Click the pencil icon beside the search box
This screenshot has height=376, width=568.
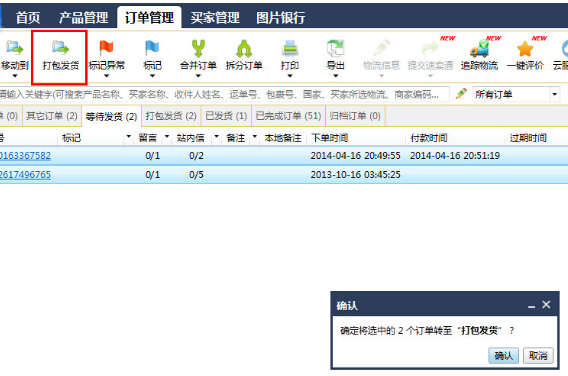click(461, 94)
